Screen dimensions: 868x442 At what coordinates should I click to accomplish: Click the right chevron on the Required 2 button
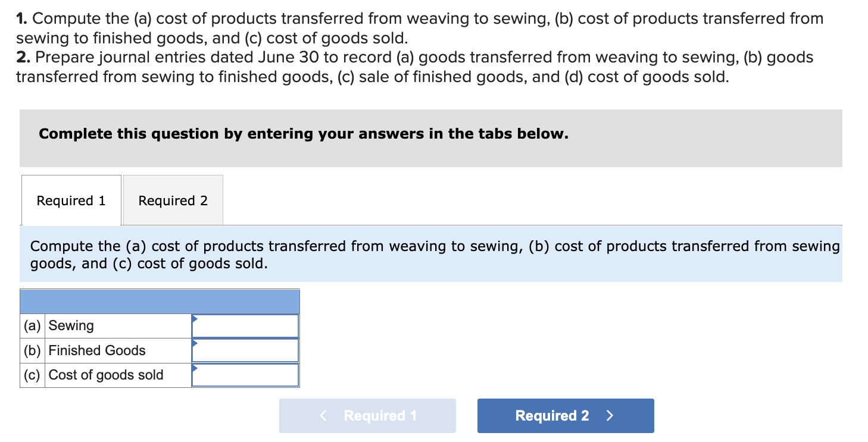[x=610, y=415]
